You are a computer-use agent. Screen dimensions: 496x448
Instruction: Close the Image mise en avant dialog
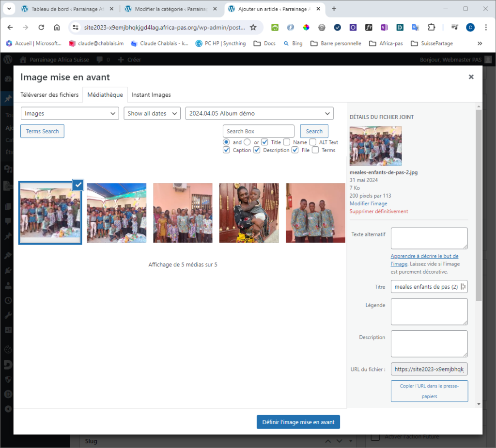[471, 77]
